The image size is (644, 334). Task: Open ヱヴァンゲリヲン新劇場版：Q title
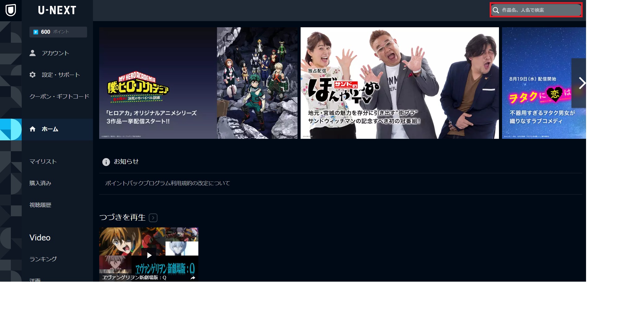click(x=134, y=278)
